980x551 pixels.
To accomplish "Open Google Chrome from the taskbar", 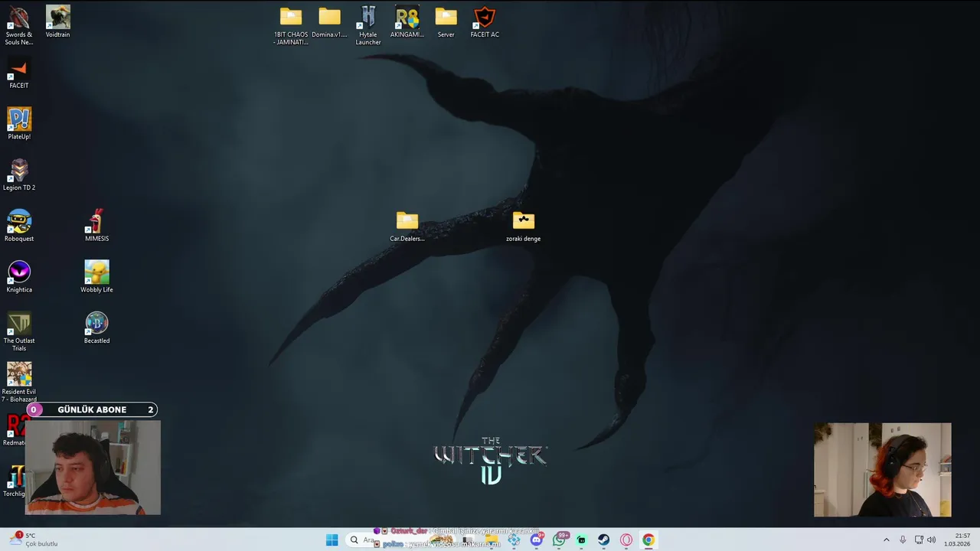I will click(x=648, y=540).
